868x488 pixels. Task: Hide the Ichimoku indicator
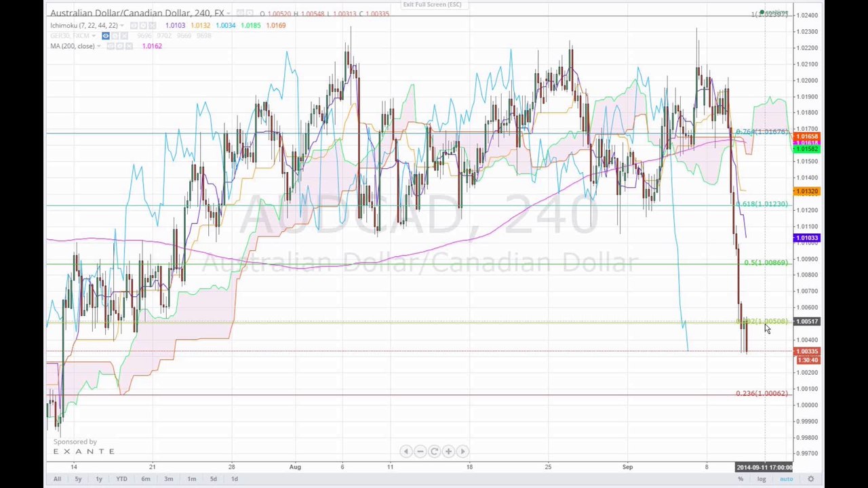134,26
